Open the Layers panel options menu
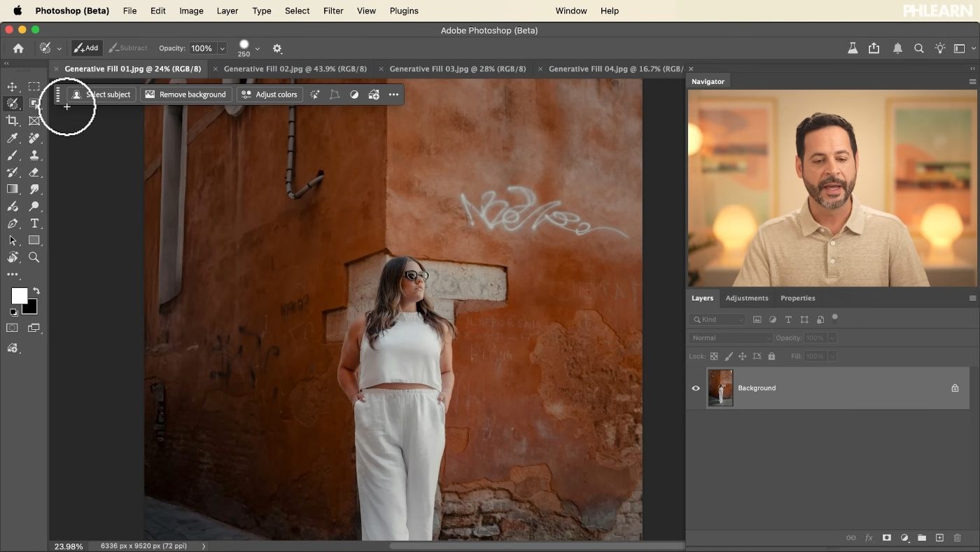The image size is (980, 552). (972, 298)
